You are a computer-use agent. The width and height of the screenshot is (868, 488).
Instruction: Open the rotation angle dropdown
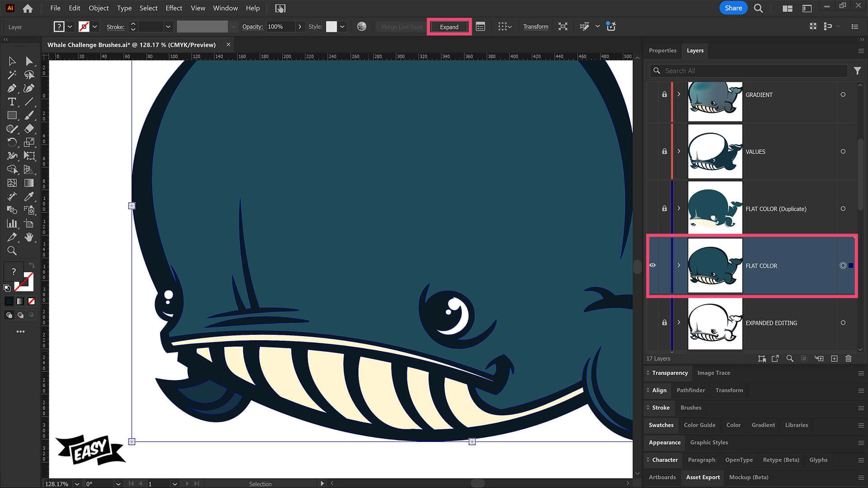coord(118,483)
